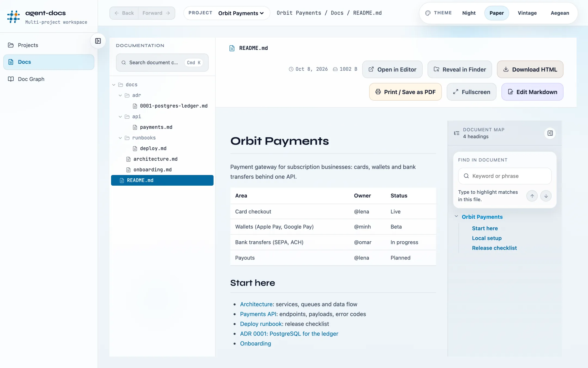The height and width of the screenshot is (368, 588).
Task: Jump to previous match arrow
Action: (x=532, y=196)
